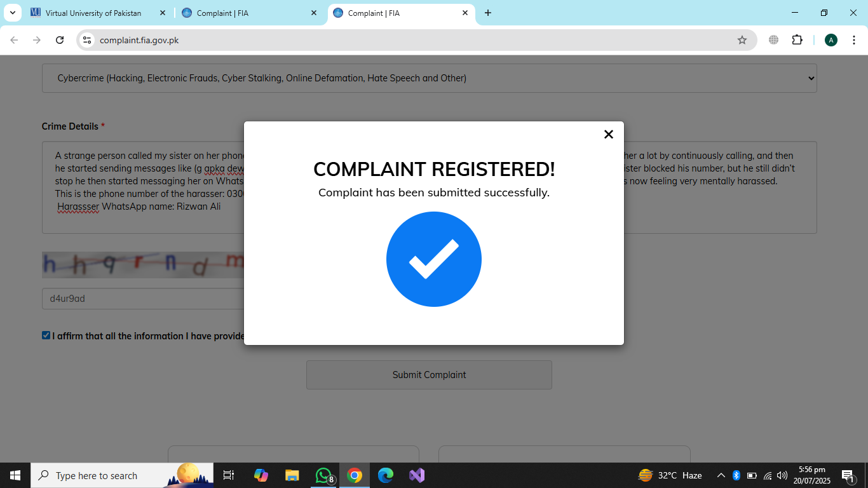
Task: Toggle the information affirmation checkbox
Action: 46,335
